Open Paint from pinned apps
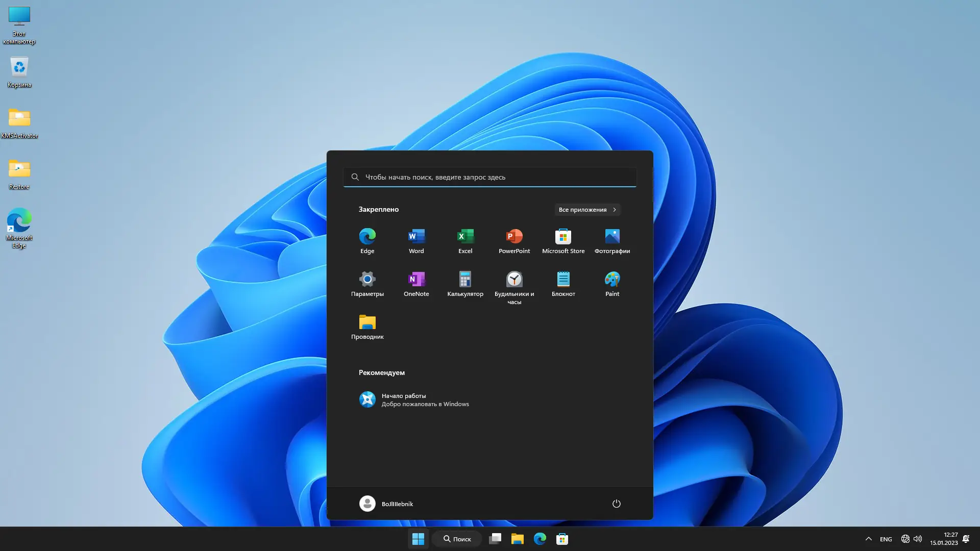Image resolution: width=980 pixels, height=551 pixels. point(612,284)
